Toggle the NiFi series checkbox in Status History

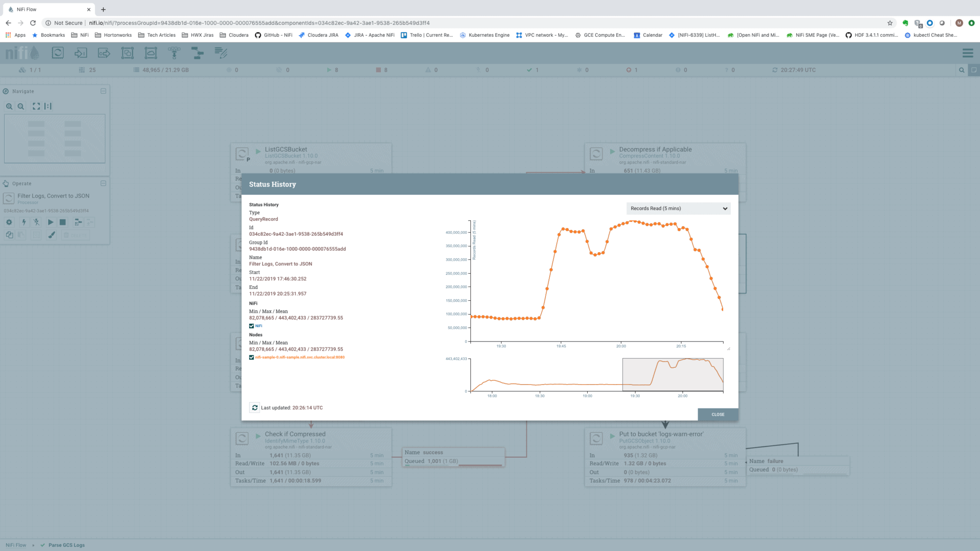252,326
